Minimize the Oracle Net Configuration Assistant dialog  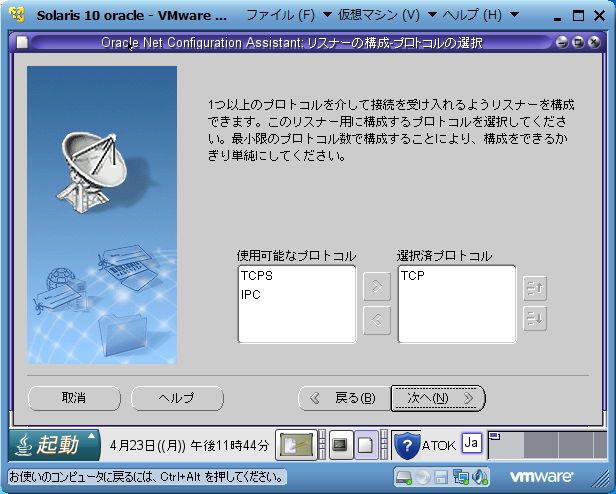pos(562,42)
